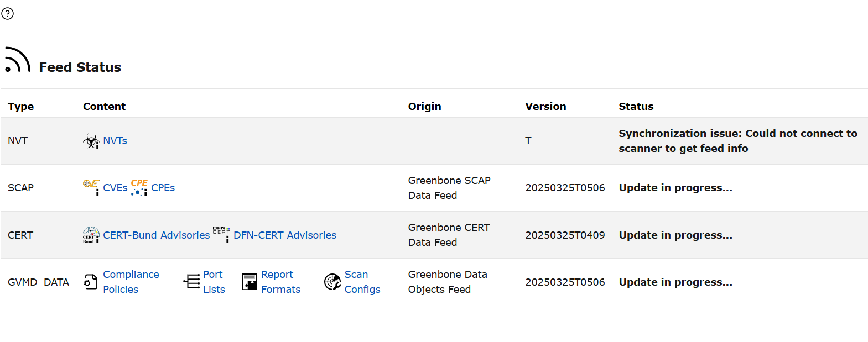This screenshot has height=342, width=868.
Task: Click the CERT-Bund icon
Action: (91, 235)
